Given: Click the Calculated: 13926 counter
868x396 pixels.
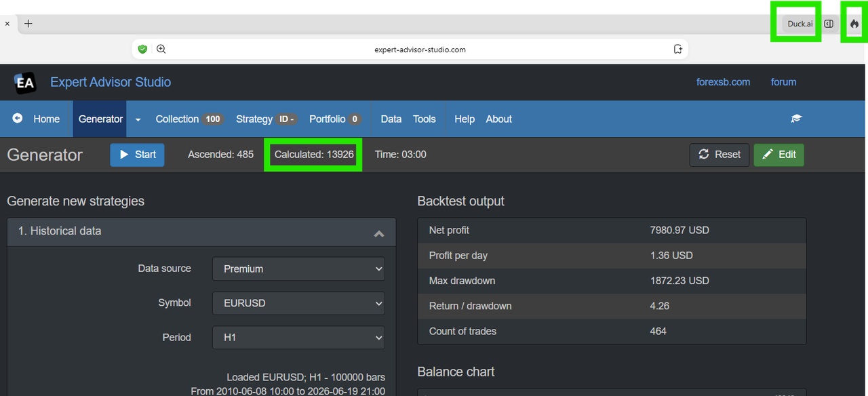Looking at the screenshot, I should click(x=314, y=155).
